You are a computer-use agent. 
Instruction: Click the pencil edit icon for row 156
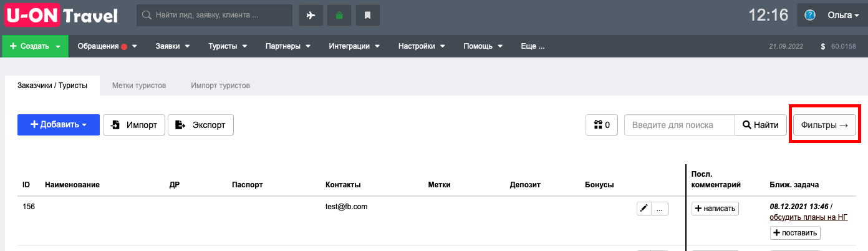pyautogui.click(x=644, y=209)
